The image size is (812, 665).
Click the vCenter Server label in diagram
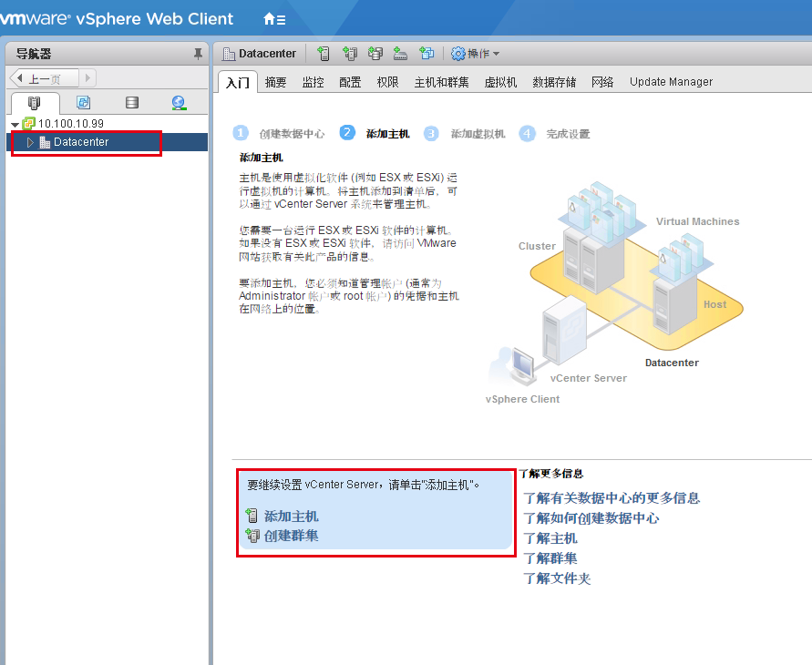pos(589,378)
